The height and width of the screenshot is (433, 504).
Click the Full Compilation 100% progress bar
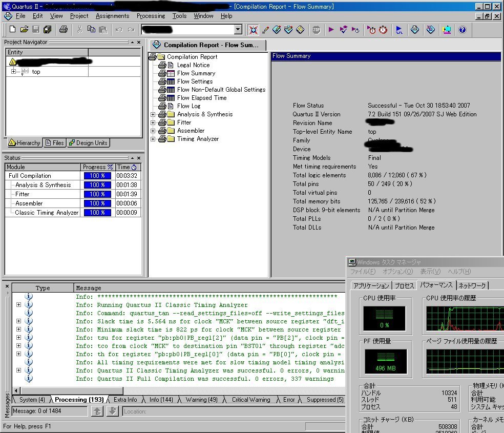tap(97, 176)
